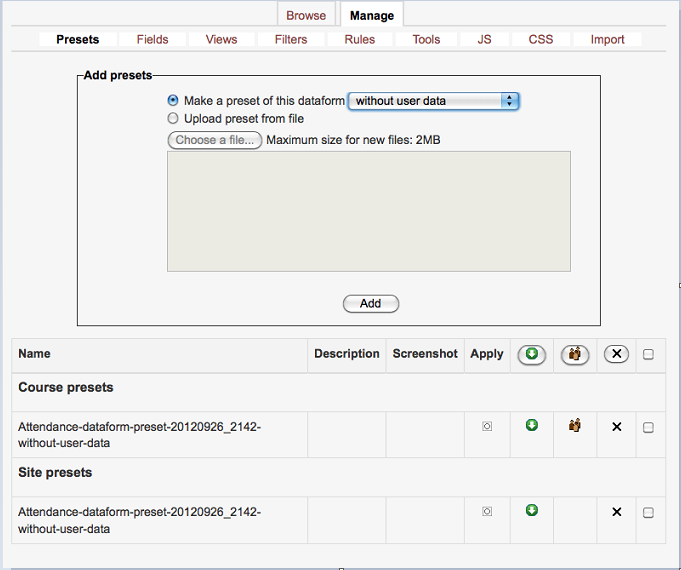
Task: Apply the site preset using apply icon
Action: 487,512
